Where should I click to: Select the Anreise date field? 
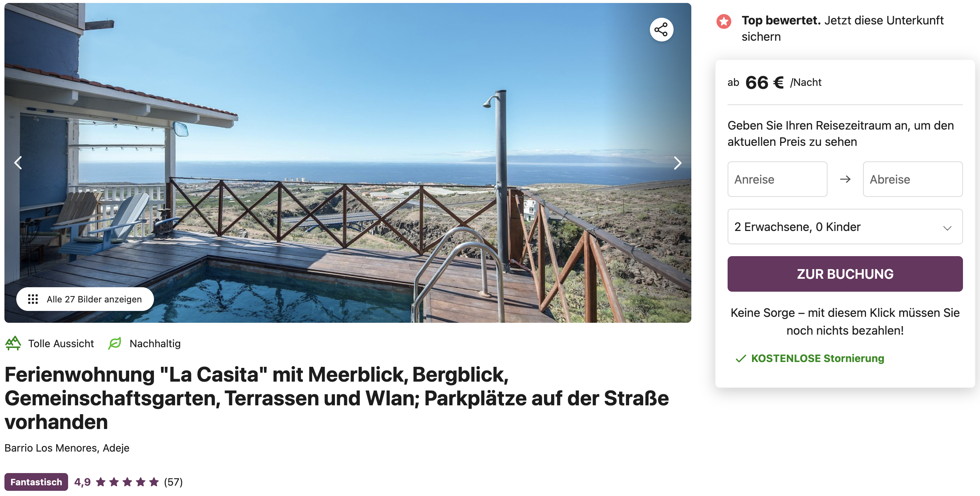tap(777, 179)
